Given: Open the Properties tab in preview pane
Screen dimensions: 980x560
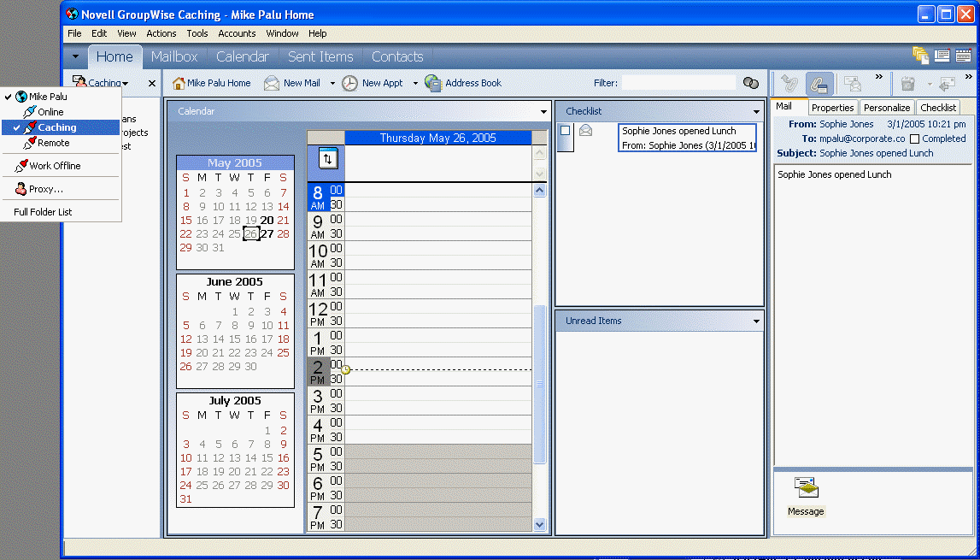Looking at the screenshot, I should click(x=832, y=108).
